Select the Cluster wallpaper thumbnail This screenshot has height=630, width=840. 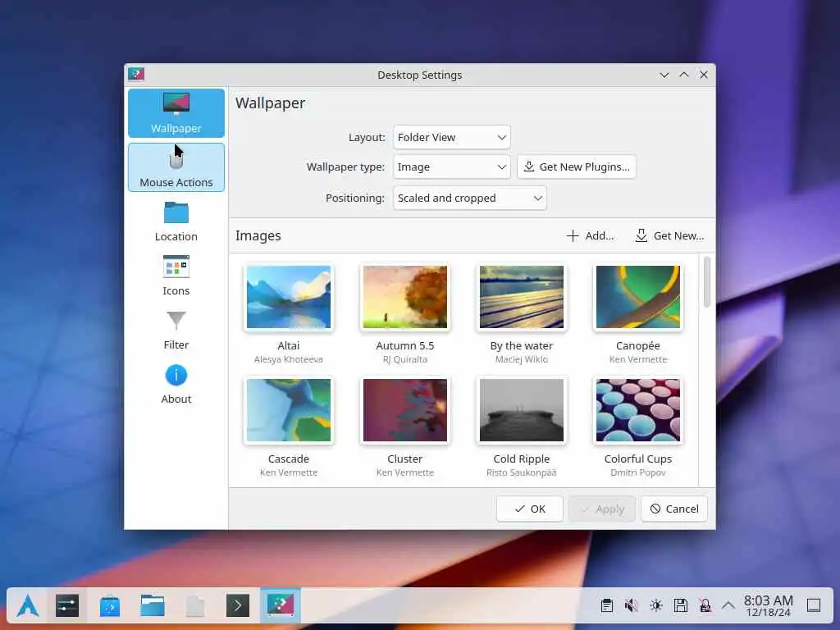pyautogui.click(x=405, y=410)
